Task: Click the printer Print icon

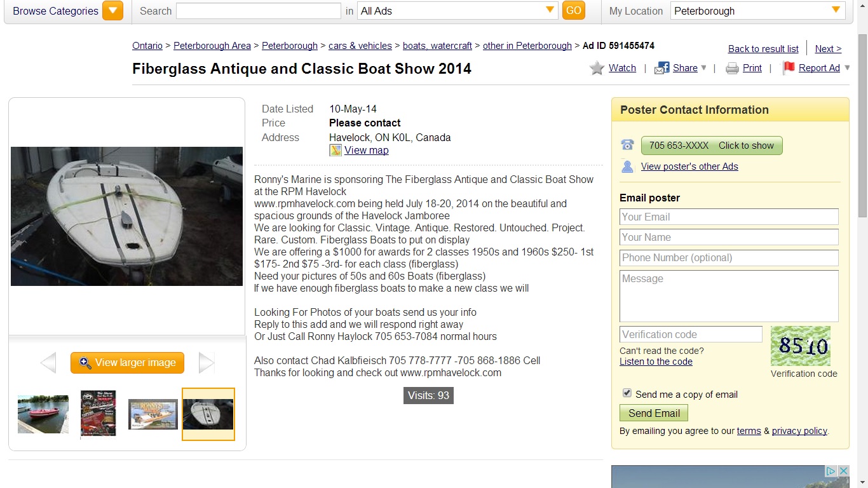Action: [x=732, y=68]
